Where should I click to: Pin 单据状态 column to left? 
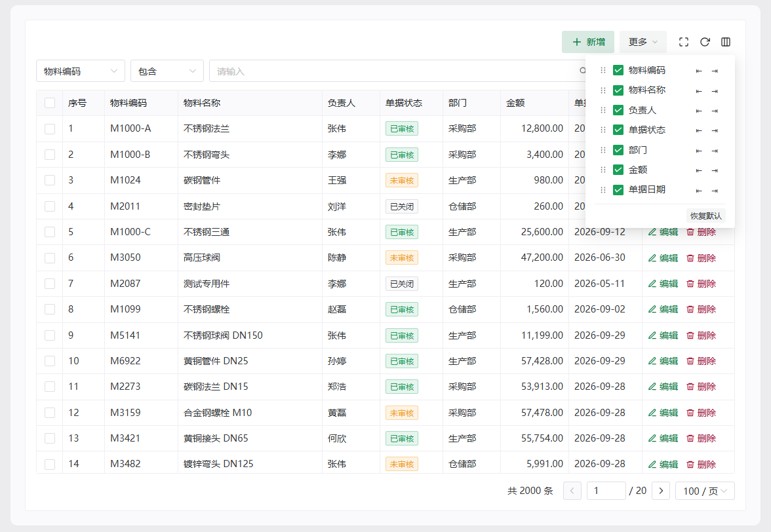[699, 130]
